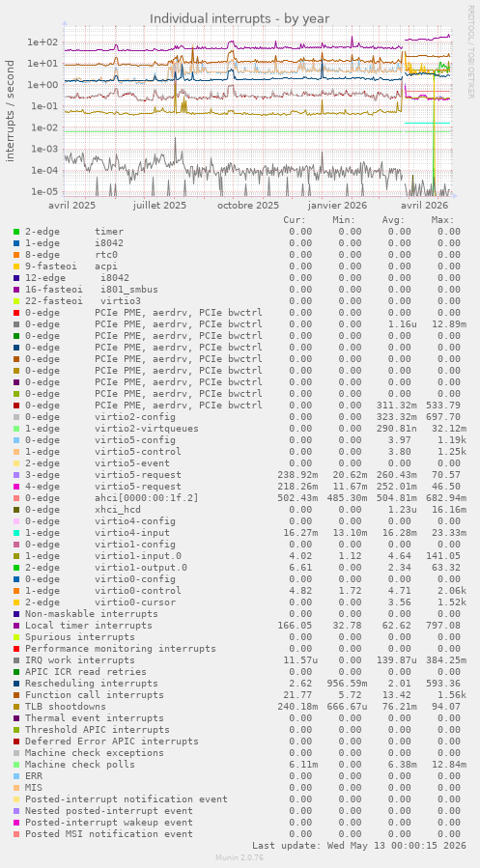Click the orange Function call interrupts swatch

click(x=16, y=695)
